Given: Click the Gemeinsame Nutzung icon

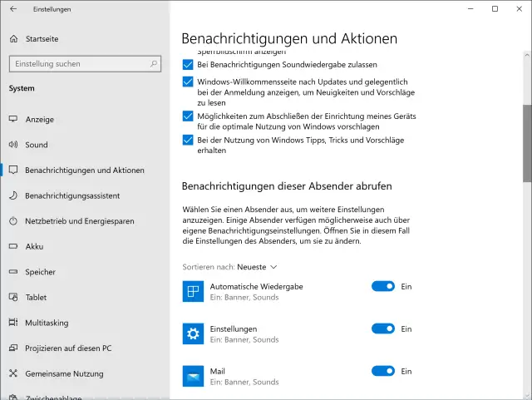Looking at the screenshot, I should [x=13, y=373].
